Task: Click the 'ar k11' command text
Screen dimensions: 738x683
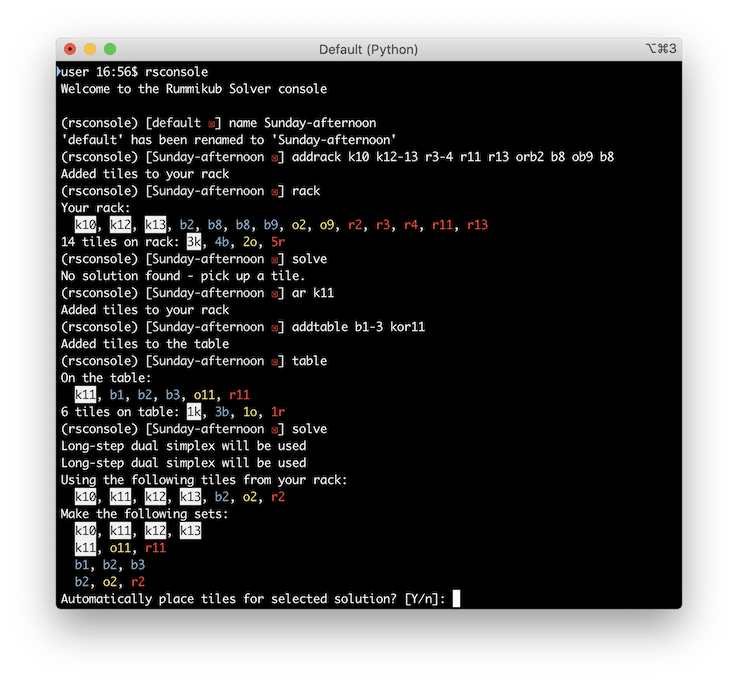Action: (313, 293)
